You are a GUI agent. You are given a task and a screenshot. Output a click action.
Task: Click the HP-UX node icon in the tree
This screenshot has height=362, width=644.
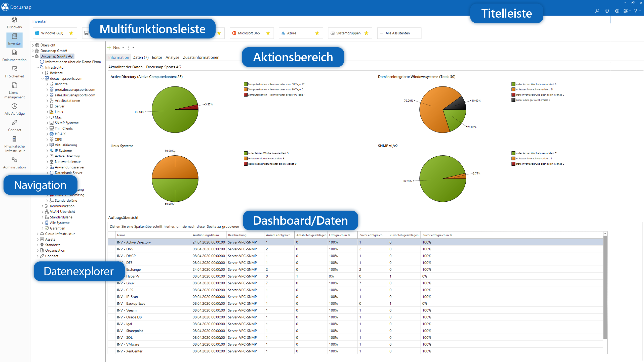click(x=52, y=134)
